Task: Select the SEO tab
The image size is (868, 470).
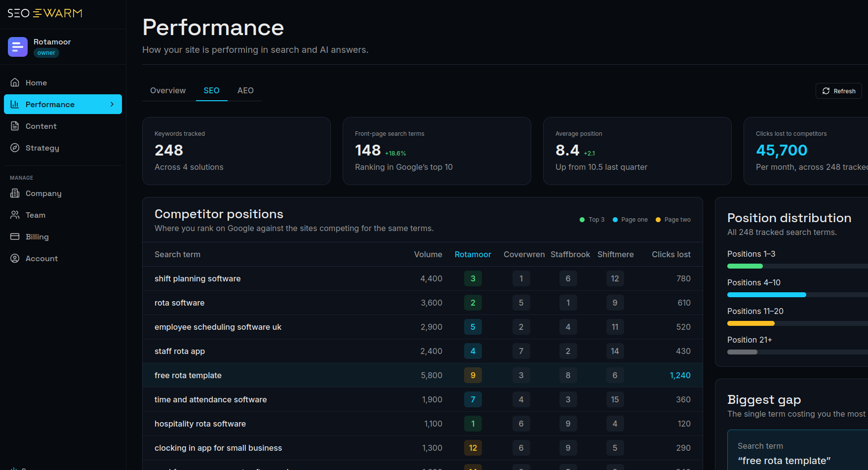Action: coord(211,90)
